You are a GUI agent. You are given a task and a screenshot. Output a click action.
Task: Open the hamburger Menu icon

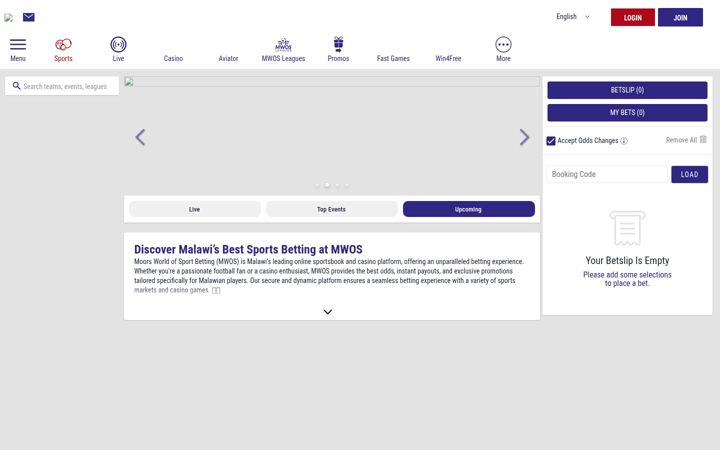(18, 45)
